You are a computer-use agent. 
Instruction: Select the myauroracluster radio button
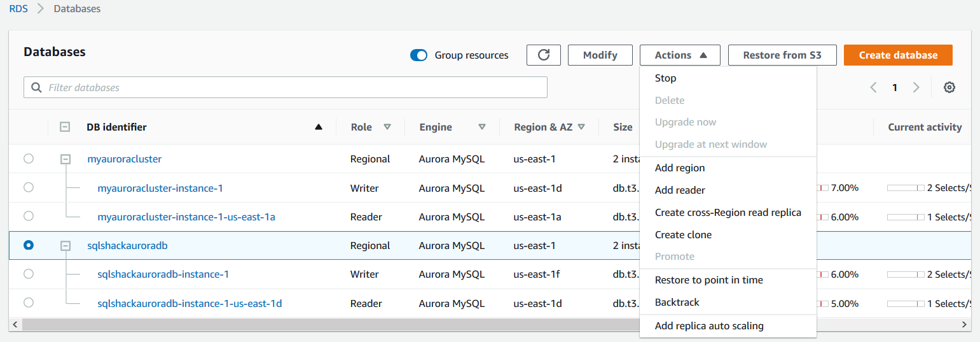(x=29, y=159)
